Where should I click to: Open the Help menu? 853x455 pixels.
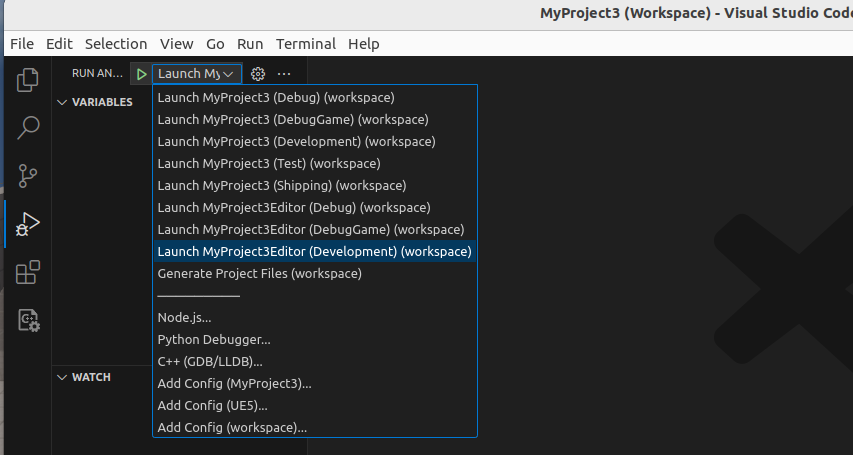pyautogui.click(x=363, y=44)
